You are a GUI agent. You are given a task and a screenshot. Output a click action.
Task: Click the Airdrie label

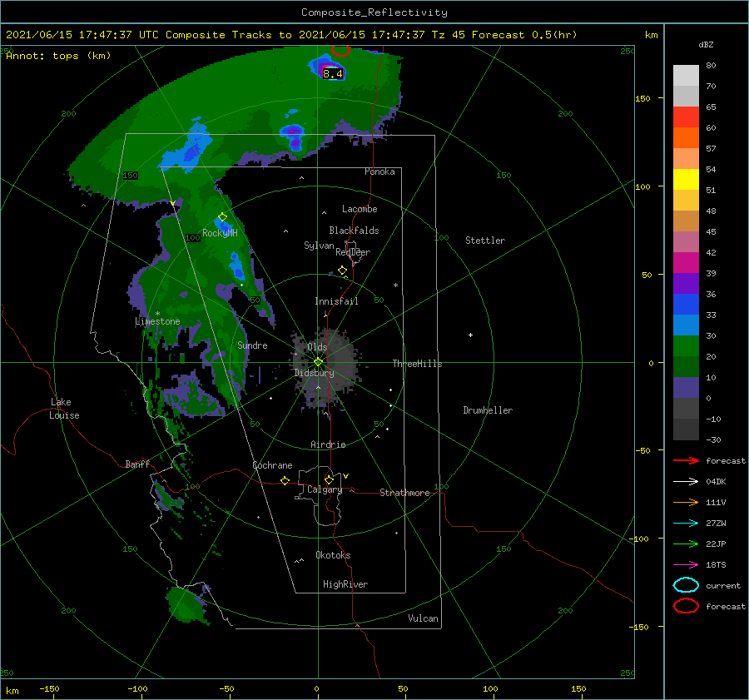coord(328,444)
